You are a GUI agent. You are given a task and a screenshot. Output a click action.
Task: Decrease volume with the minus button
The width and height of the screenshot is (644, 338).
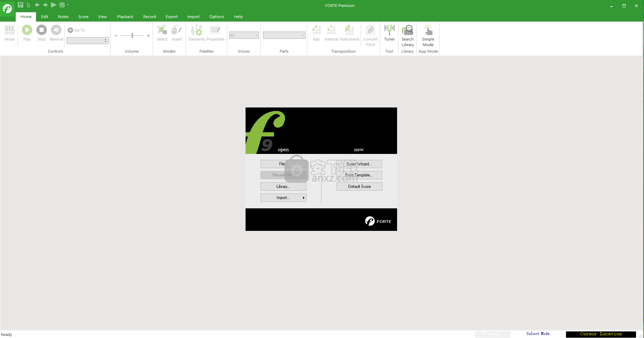tap(116, 36)
